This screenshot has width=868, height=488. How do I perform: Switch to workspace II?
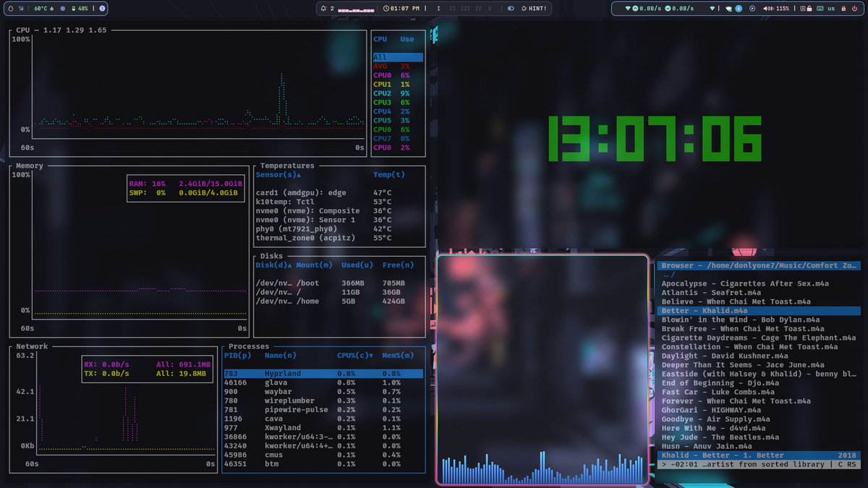tap(454, 9)
